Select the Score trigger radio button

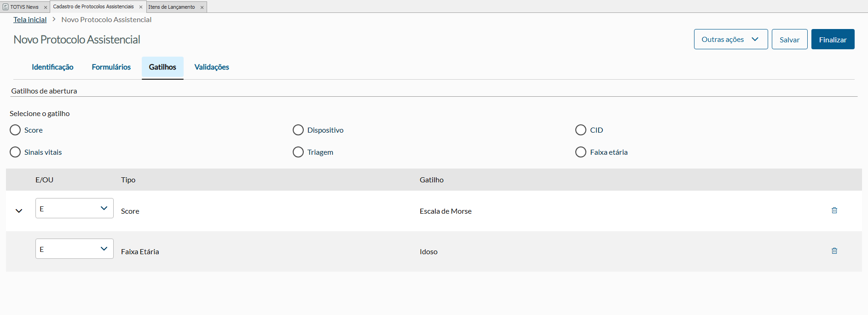[x=15, y=130]
